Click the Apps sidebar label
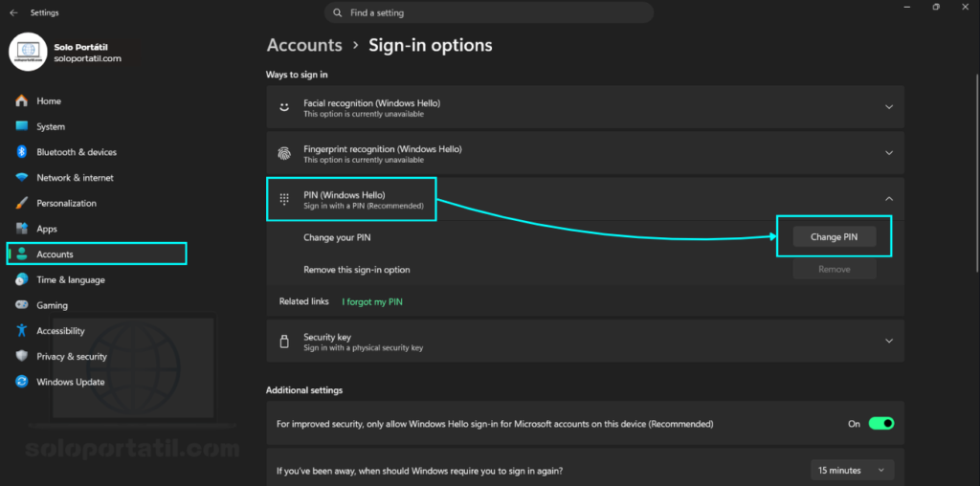Screen dimensions: 980x486 [x=47, y=229]
